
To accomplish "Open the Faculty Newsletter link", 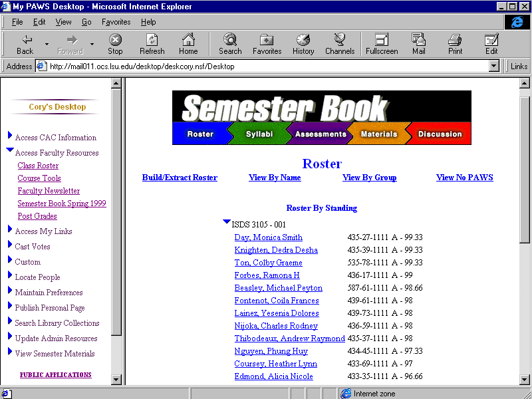I will point(49,191).
